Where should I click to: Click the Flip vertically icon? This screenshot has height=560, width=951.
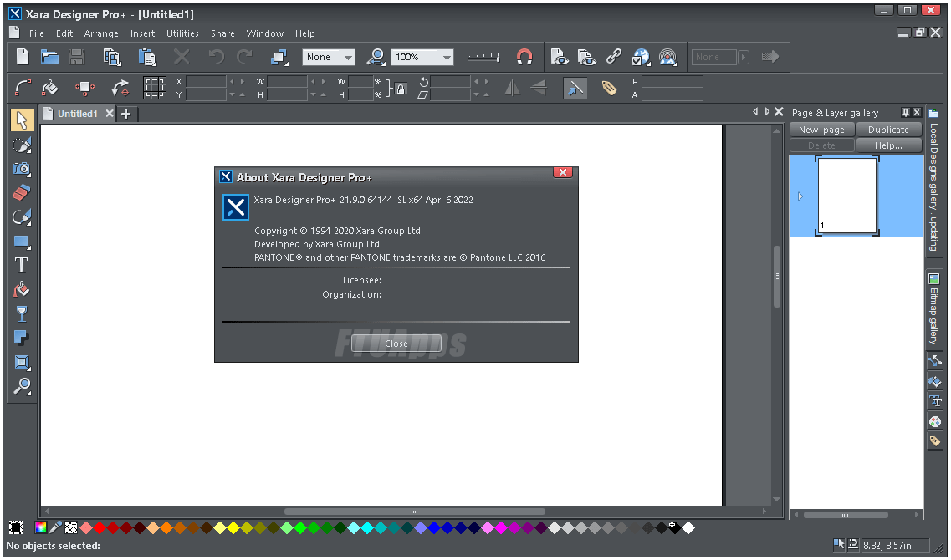(x=538, y=89)
